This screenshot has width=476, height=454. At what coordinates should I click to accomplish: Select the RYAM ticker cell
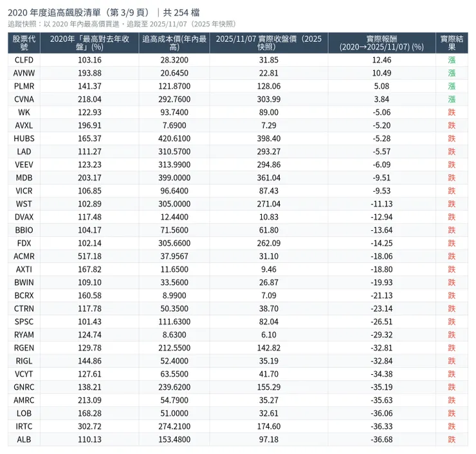click(x=24, y=335)
